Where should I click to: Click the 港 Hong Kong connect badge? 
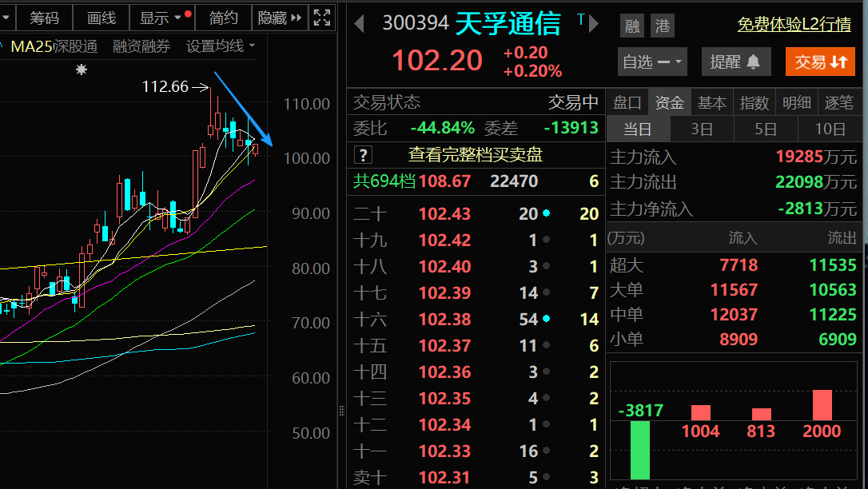click(662, 26)
